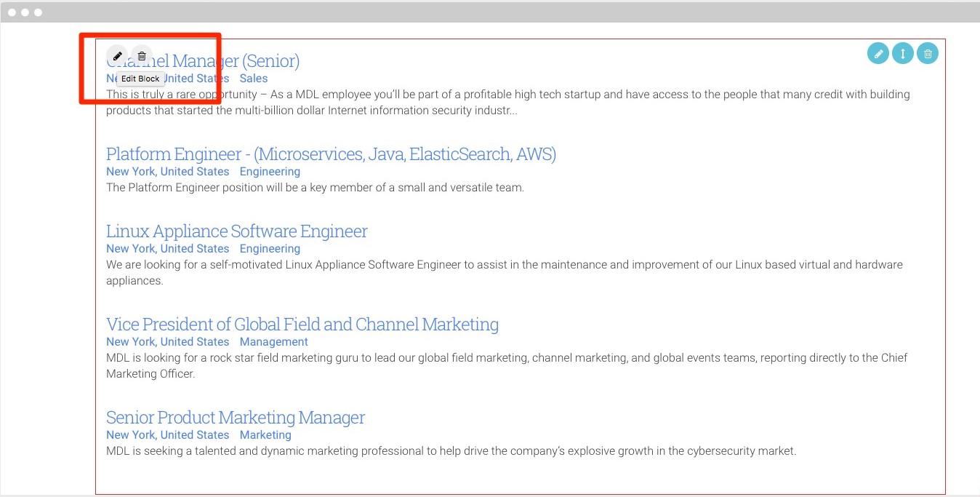Image resolution: width=980 pixels, height=497 pixels.
Task: Open Senior Product Marketing Manager listing
Action: click(235, 418)
